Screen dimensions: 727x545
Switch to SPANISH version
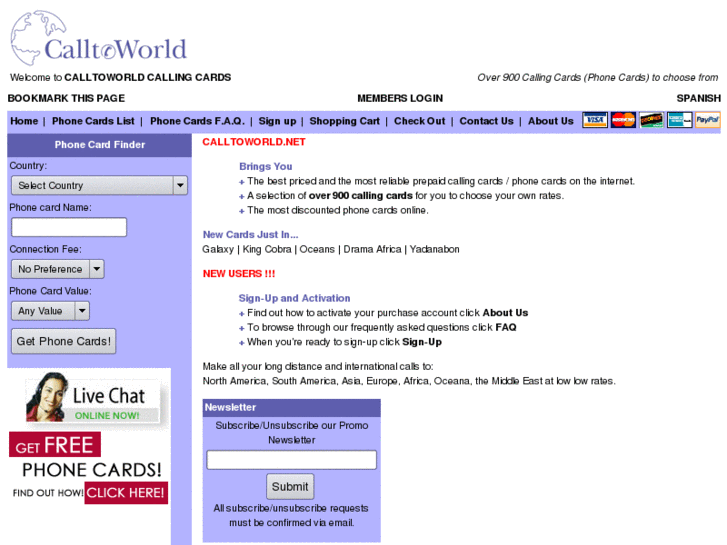(x=698, y=98)
